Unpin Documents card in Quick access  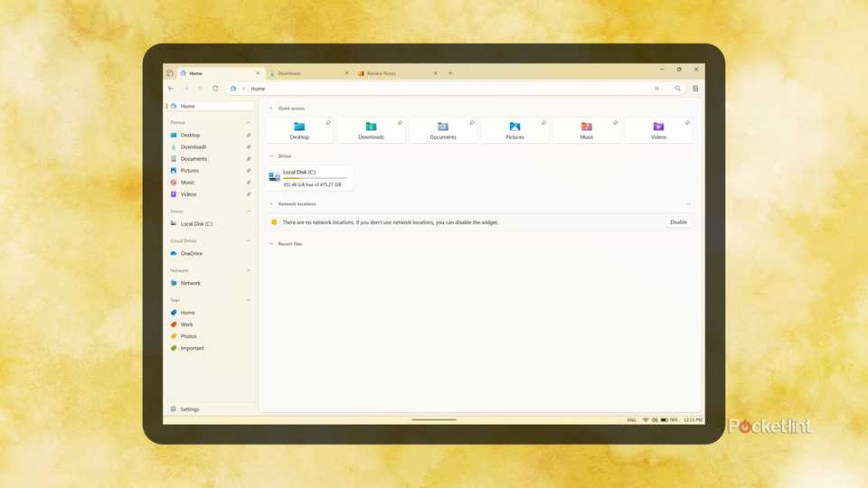click(x=472, y=123)
